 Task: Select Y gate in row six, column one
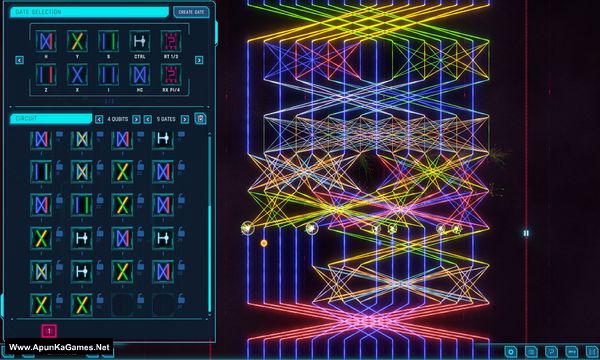(x=41, y=305)
